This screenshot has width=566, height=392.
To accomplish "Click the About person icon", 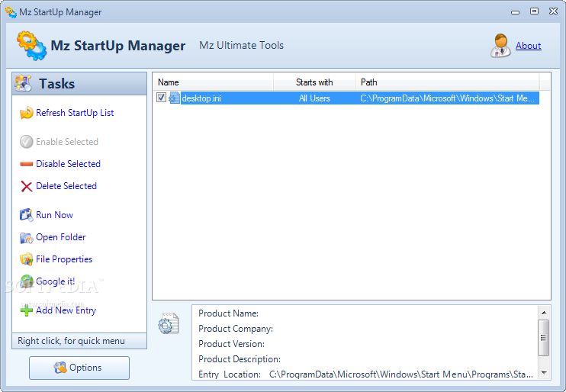I will pyautogui.click(x=500, y=46).
